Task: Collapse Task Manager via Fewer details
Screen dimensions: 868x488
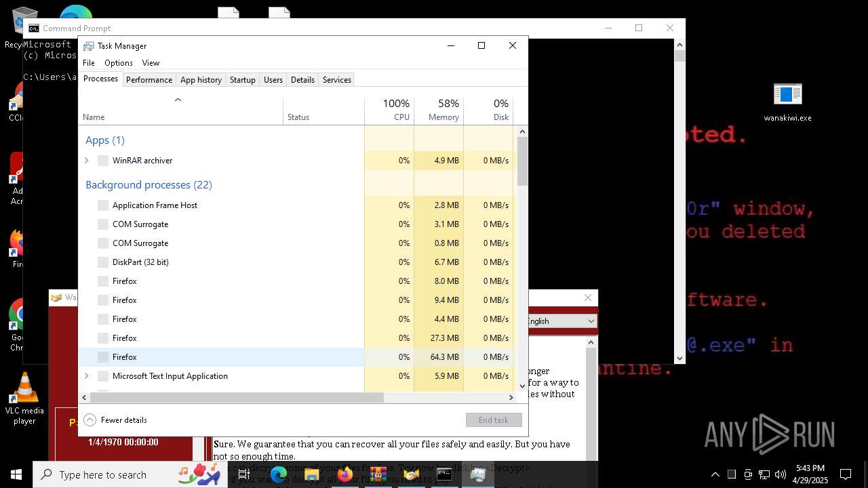Action: pyautogui.click(x=115, y=420)
